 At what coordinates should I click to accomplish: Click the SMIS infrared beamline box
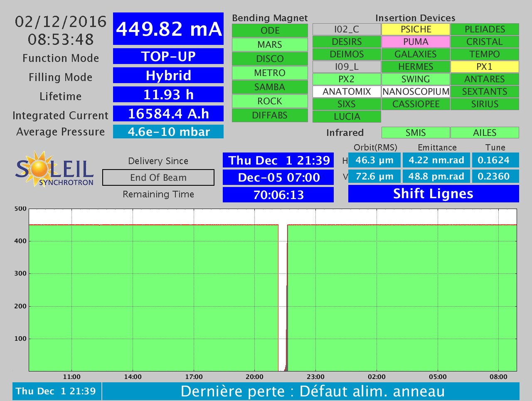[x=416, y=133]
